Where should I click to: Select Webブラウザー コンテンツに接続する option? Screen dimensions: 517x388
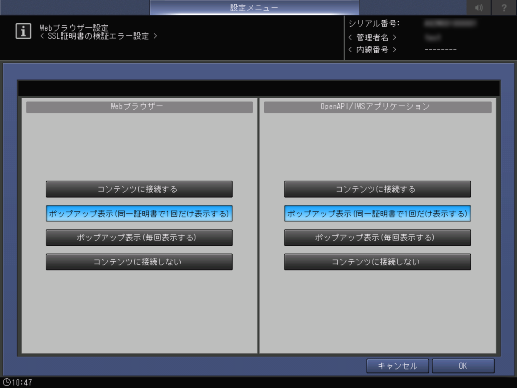pyautogui.click(x=139, y=189)
